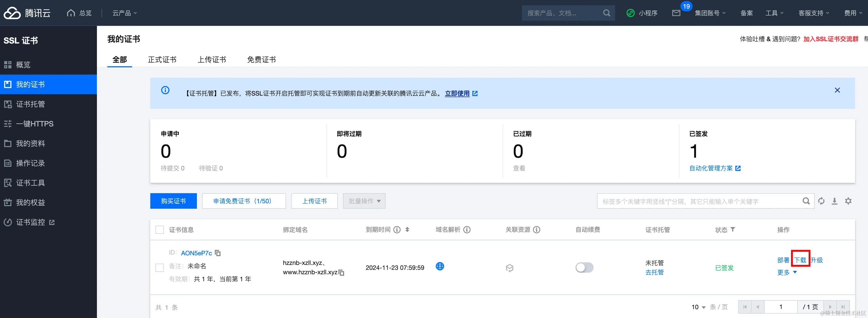Click the blue domain resolution globe icon
The width and height of the screenshot is (868, 318).
[440, 266]
